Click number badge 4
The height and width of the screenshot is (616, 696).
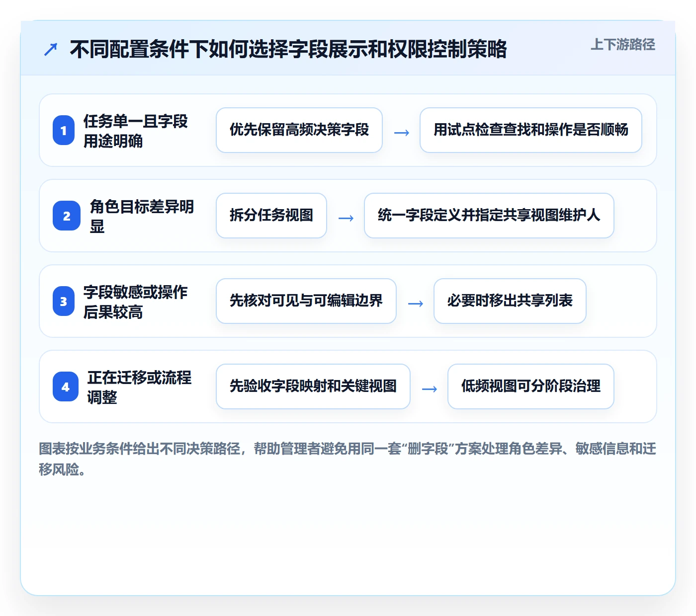click(66, 386)
